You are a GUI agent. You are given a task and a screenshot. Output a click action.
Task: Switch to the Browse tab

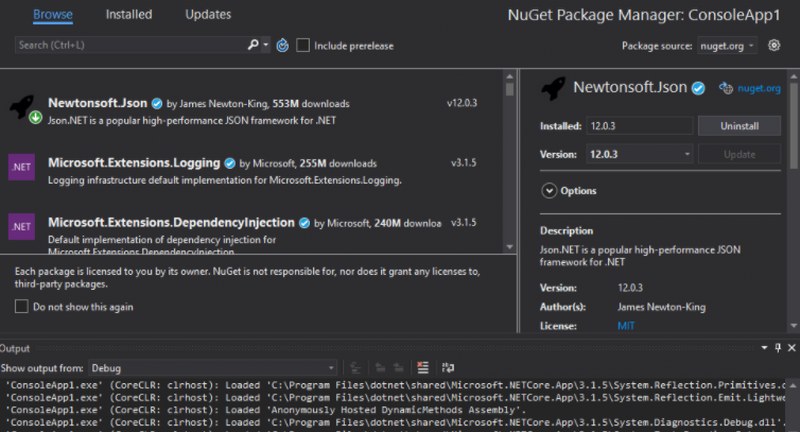tap(53, 14)
